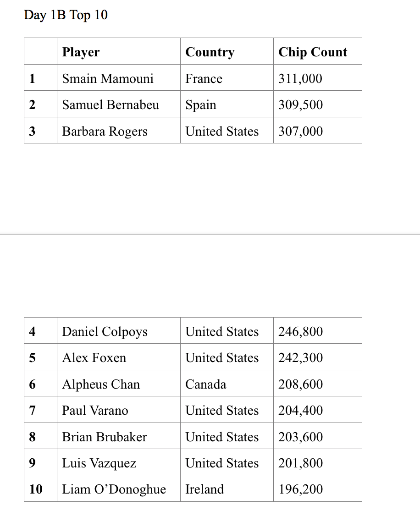Click the Smain Mamouni name cell
420x527 pixels.
119,77
